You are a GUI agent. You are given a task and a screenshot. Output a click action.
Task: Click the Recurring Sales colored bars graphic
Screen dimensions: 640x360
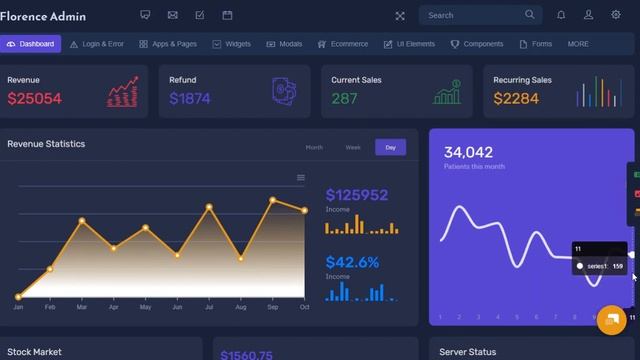pyautogui.click(x=599, y=92)
